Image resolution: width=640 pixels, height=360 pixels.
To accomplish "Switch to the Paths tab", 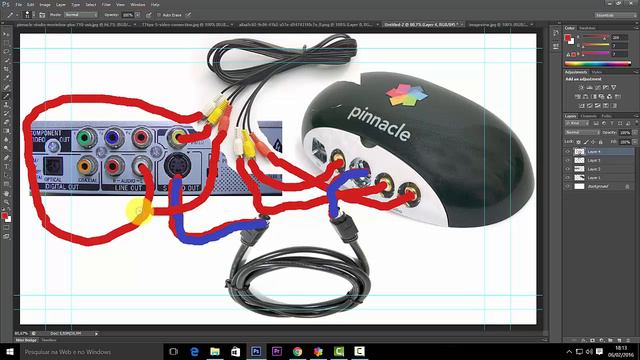I will tap(607, 116).
